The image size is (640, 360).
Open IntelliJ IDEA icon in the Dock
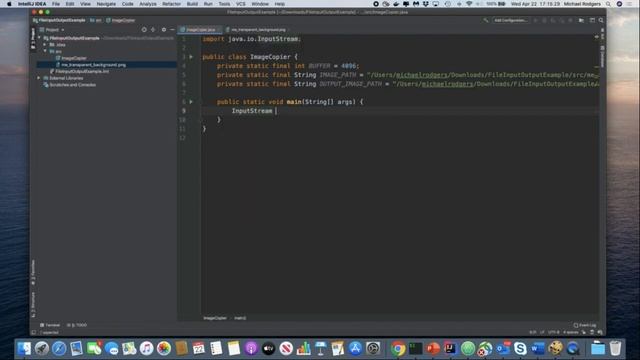point(451,348)
